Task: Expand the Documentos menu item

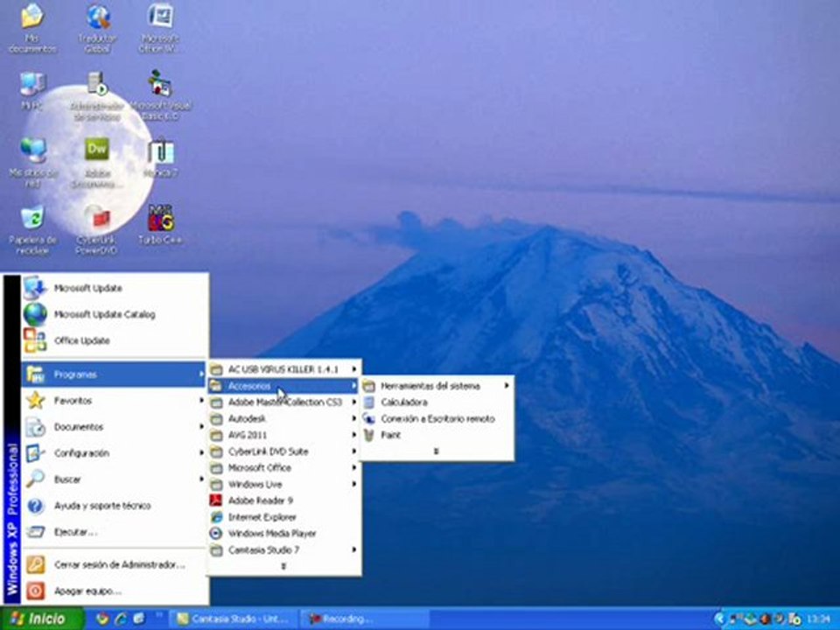Action: 115,427
